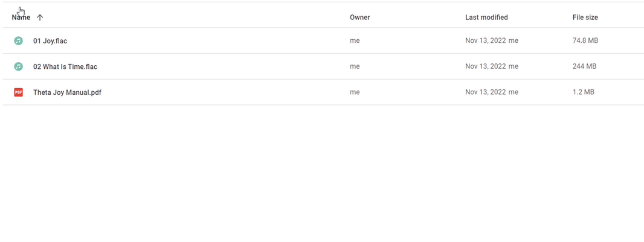Image resolution: width=644 pixels, height=242 pixels.
Task: Click the owner "me" in the 01 Joy.flac row
Action: [355, 40]
